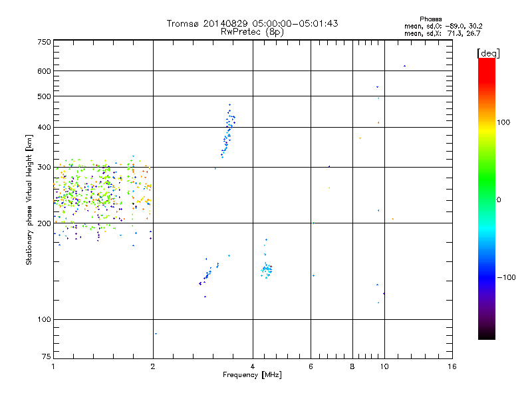Click 'mean, sd,O: -89.0, 30.2' statistics line
This screenshot has width=532, height=399.
(x=443, y=26)
